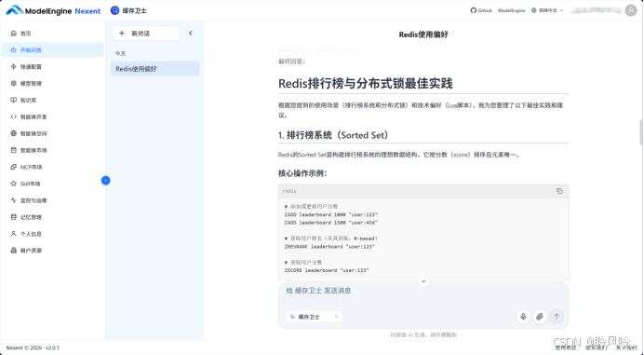Open the Redis使用偏好 conversation
Screen dimensions: 644x355
point(154,69)
